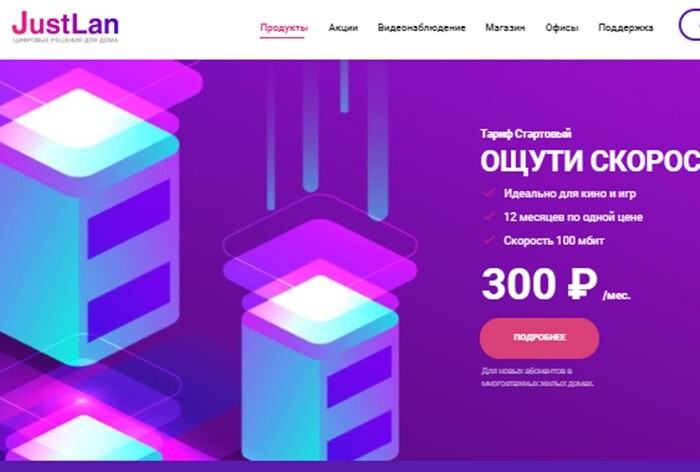The width and height of the screenshot is (700, 472).
Task: Open the Продукты menu item
Action: pyautogui.click(x=284, y=28)
